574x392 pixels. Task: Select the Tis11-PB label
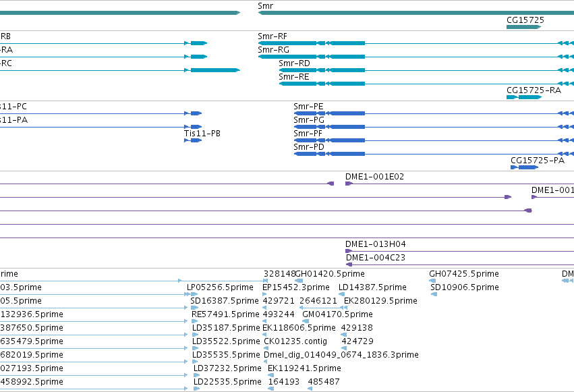pos(202,134)
